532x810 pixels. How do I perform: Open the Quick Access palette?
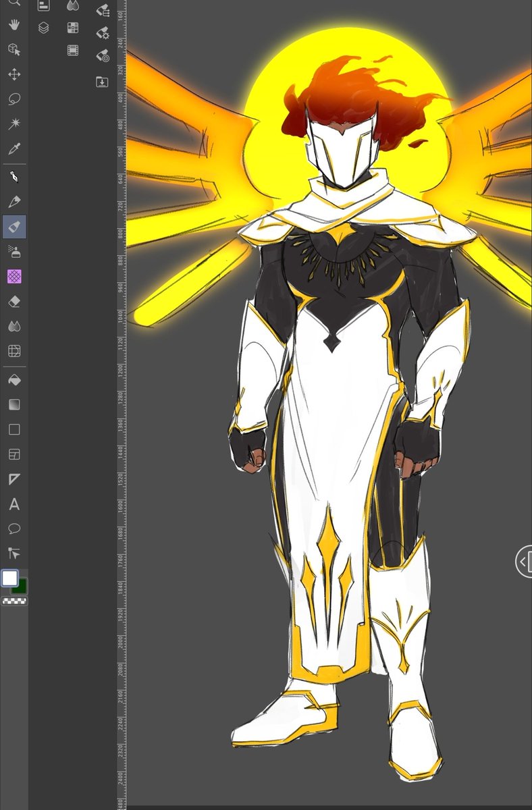[43, 6]
